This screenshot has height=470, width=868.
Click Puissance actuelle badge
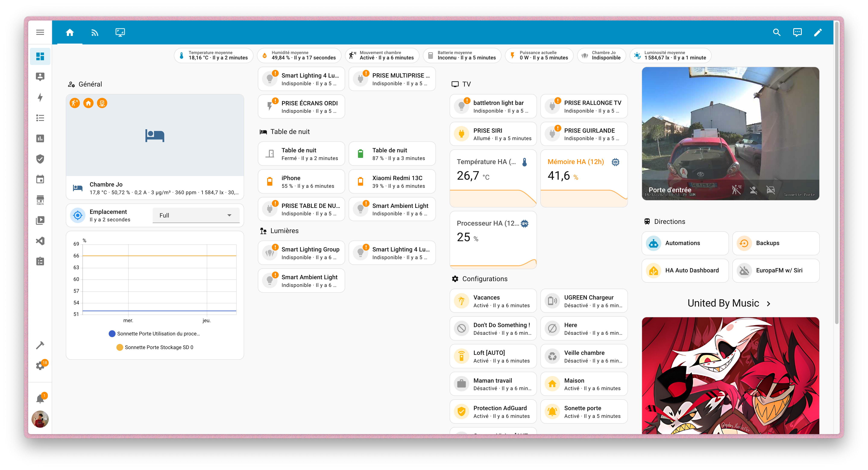(539, 55)
